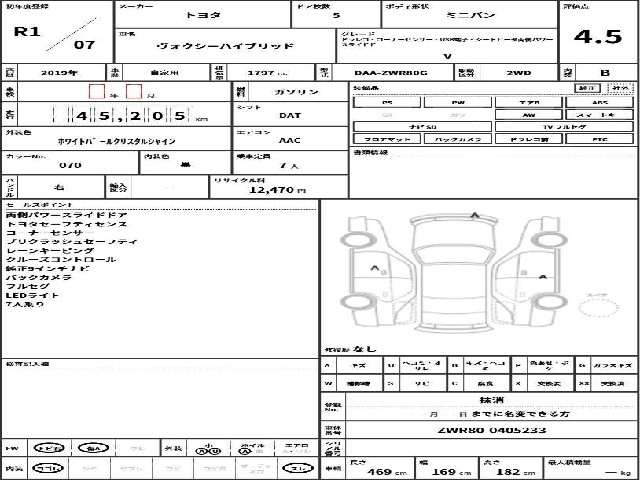Click the 12,470 recycle fee amount
The width and height of the screenshot is (640, 480).
pos(271,190)
